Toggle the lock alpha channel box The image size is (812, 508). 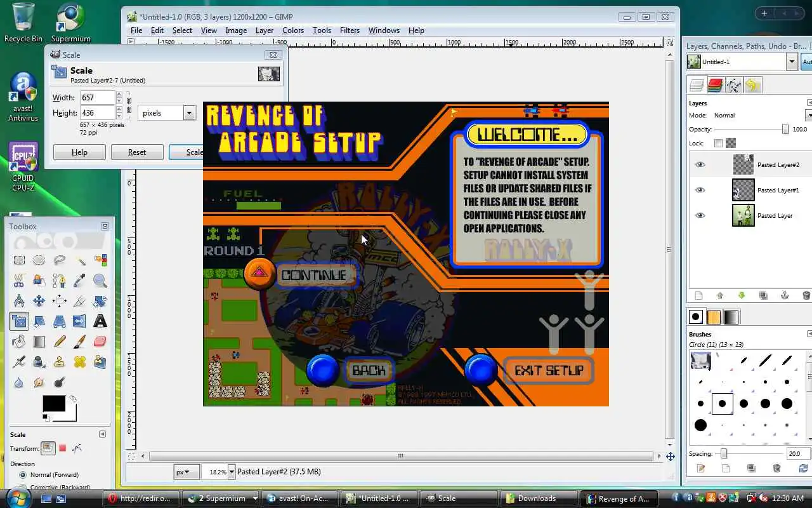tap(731, 143)
